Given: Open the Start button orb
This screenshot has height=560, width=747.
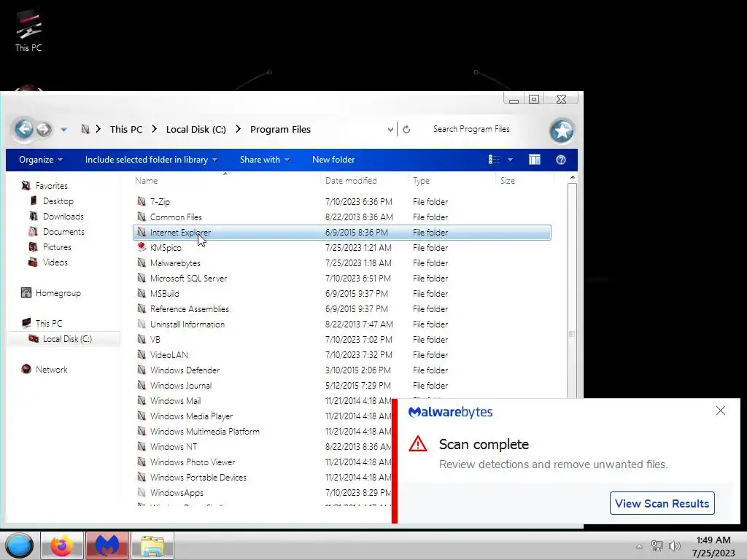Looking at the screenshot, I should pyautogui.click(x=20, y=545).
